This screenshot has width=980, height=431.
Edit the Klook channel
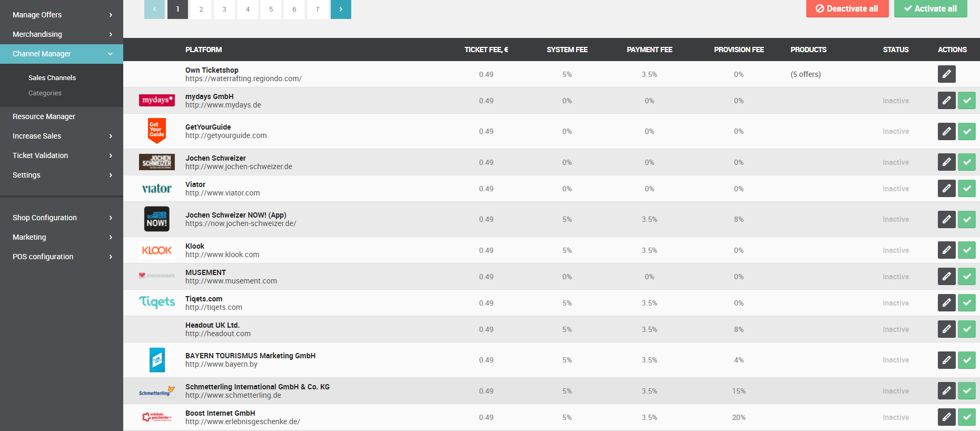[946, 250]
